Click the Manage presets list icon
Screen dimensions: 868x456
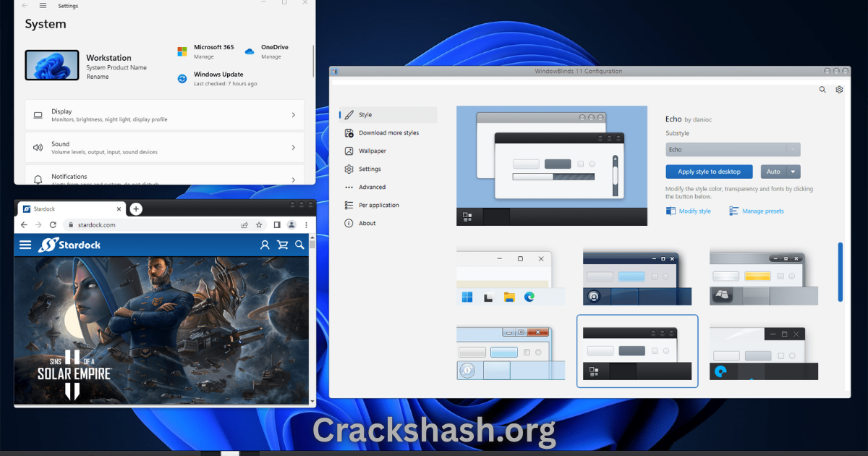click(x=734, y=211)
